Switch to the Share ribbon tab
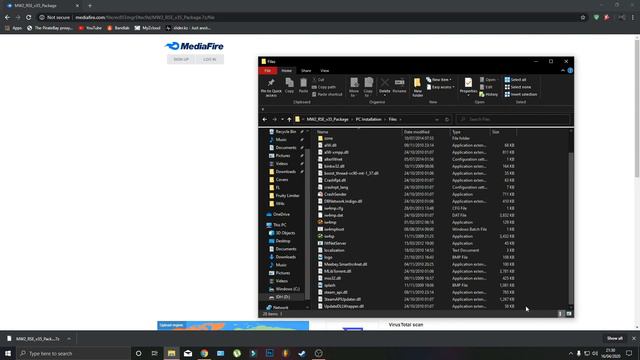The image size is (640, 360). click(x=306, y=71)
